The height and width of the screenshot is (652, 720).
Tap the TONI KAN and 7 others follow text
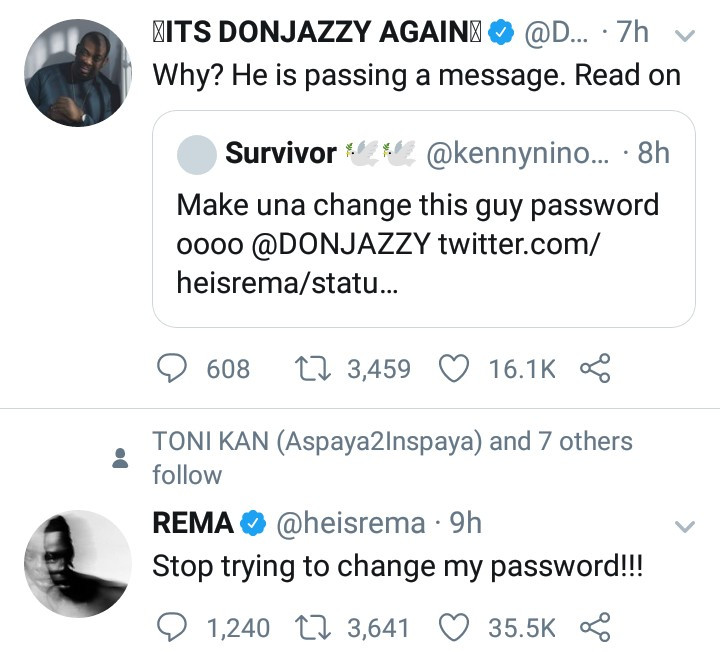tap(392, 456)
